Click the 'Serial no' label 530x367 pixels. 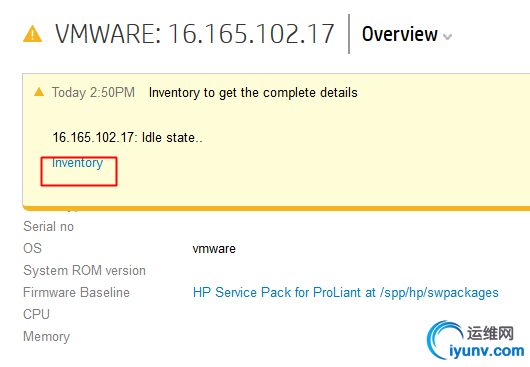pyautogui.click(x=48, y=226)
